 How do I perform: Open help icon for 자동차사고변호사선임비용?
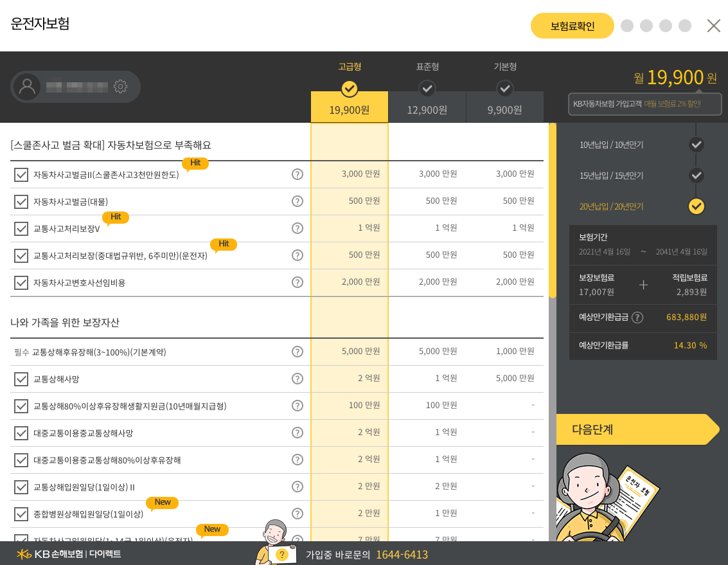click(x=297, y=282)
